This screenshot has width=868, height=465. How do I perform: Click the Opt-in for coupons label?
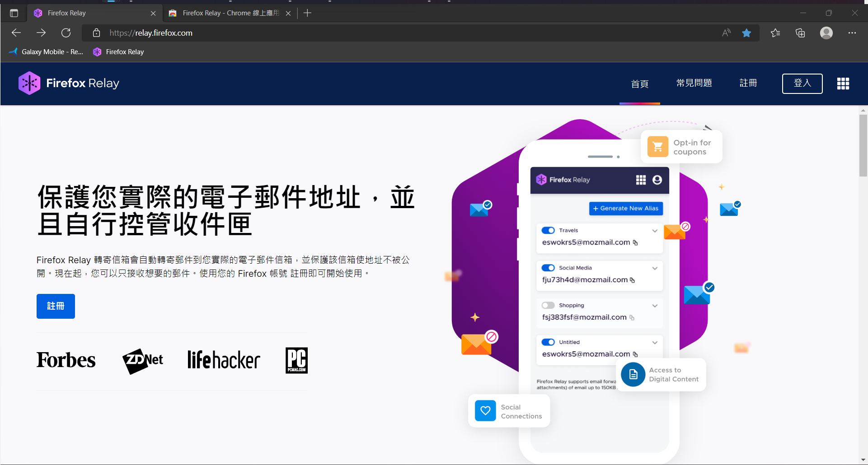point(692,147)
